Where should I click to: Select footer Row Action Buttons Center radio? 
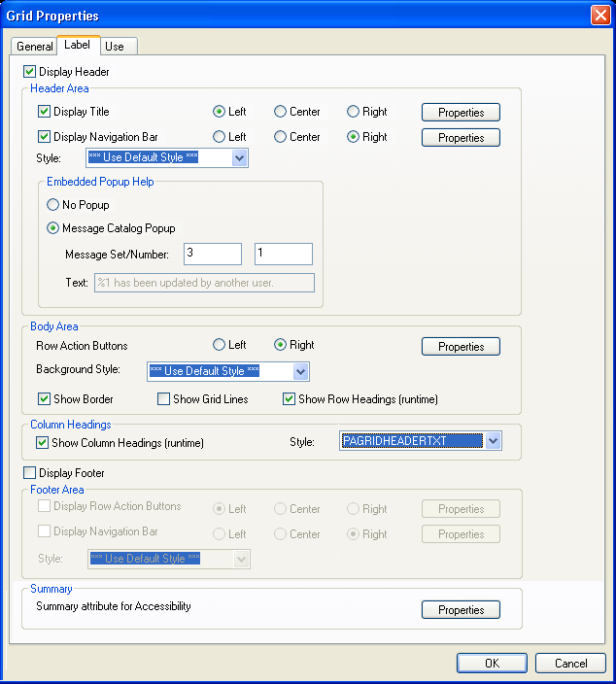point(280,509)
